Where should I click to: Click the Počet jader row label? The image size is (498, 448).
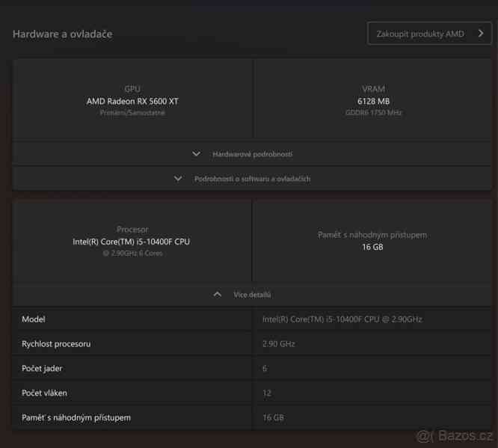point(42,369)
